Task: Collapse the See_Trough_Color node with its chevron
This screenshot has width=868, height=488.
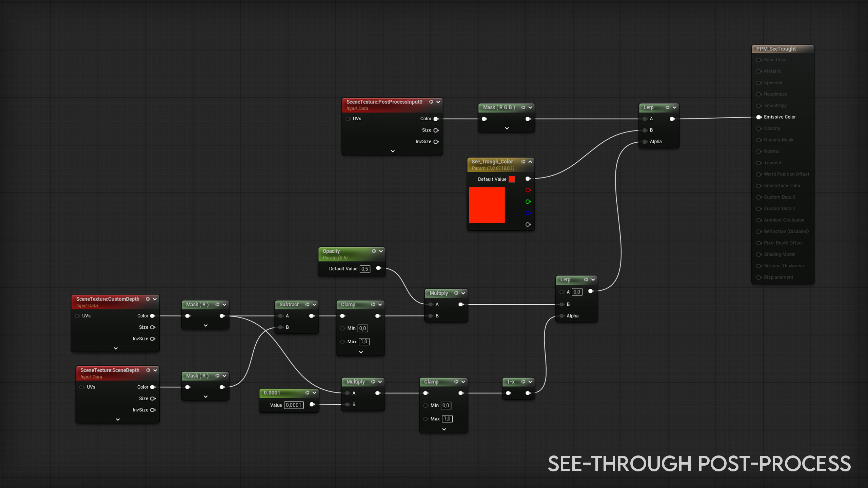Action: pyautogui.click(x=530, y=162)
